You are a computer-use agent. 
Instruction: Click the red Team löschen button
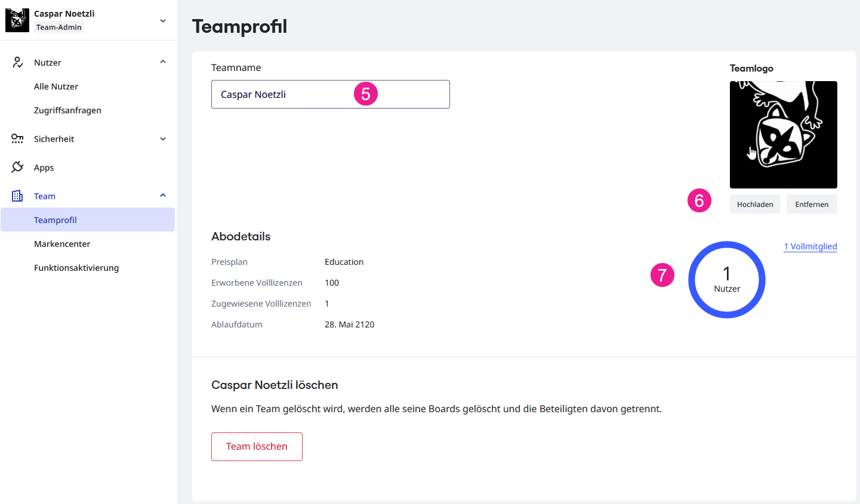pyautogui.click(x=257, y=447)
